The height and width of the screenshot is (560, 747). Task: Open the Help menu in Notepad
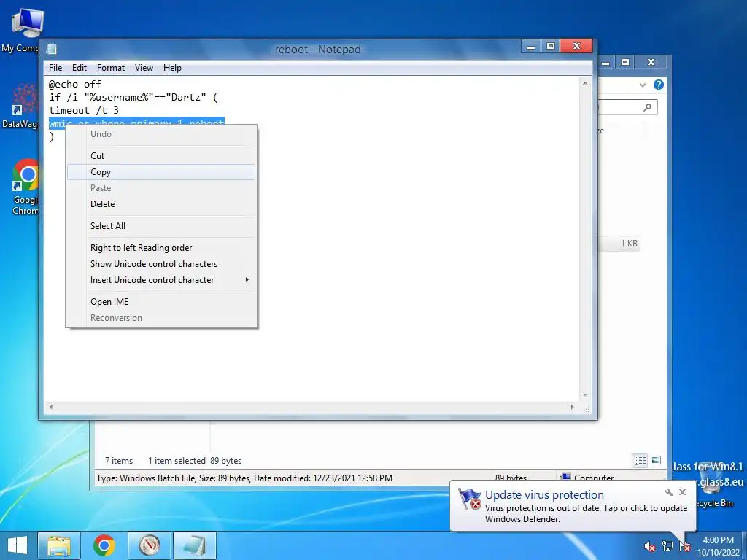click(x=172, y=68)
